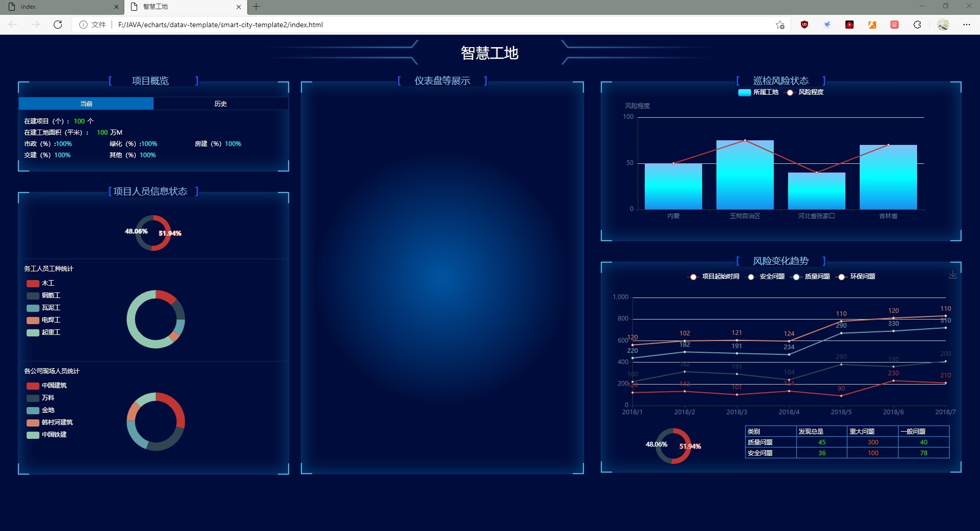This screenshot has width=980, height=531.
Task: Click the 各公司现场人员统计 label
Action: [x=52, y=371]
